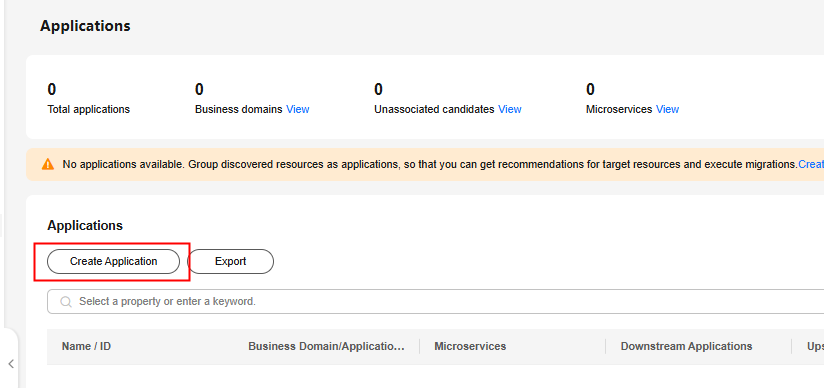The width and height of the screenshot is (824, 388).
Task: Select the Business Domain/Application column header
Action: coord(326,346)
